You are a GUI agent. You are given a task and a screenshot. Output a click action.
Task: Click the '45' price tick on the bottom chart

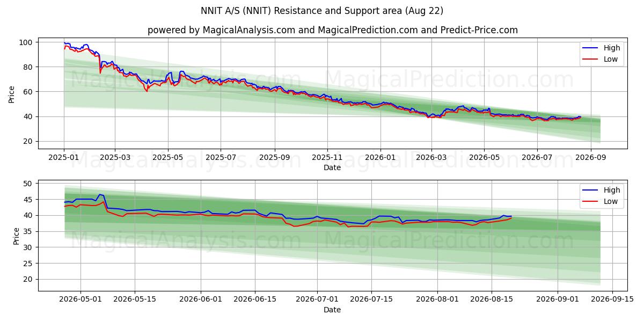tap(29, 200)
